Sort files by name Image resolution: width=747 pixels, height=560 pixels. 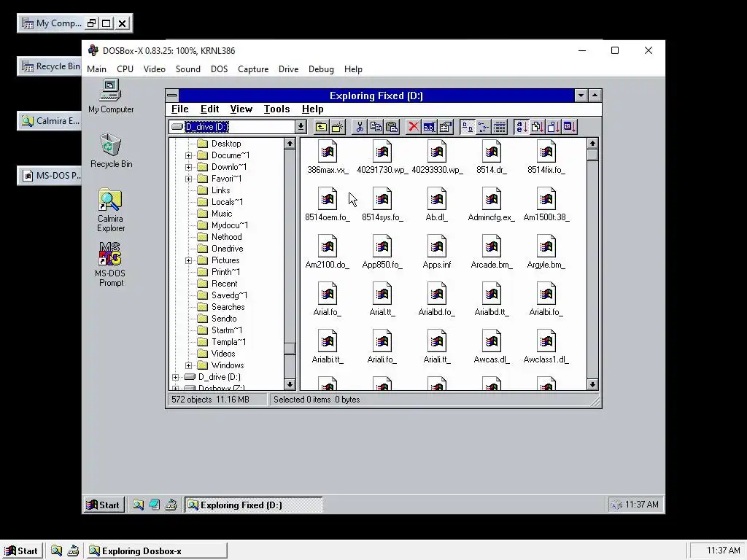click(521, 127)
